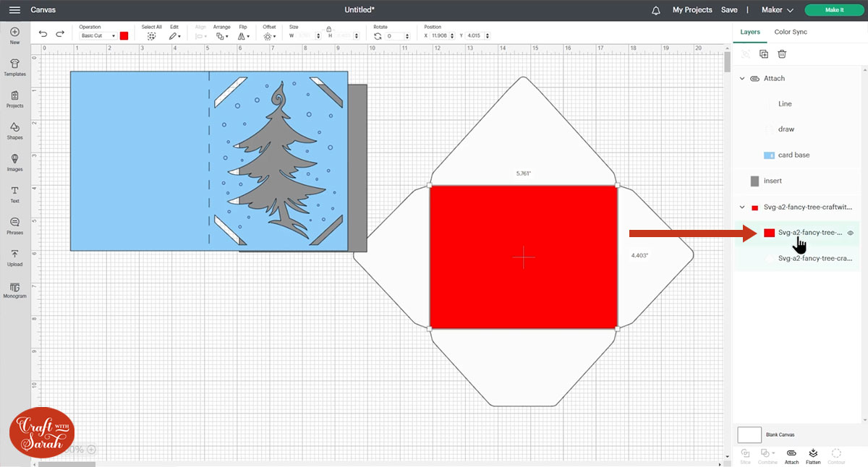This screenshot has width=868, height=467.
Task: Switch to the Color Sync tab
Action: (791, 32)
